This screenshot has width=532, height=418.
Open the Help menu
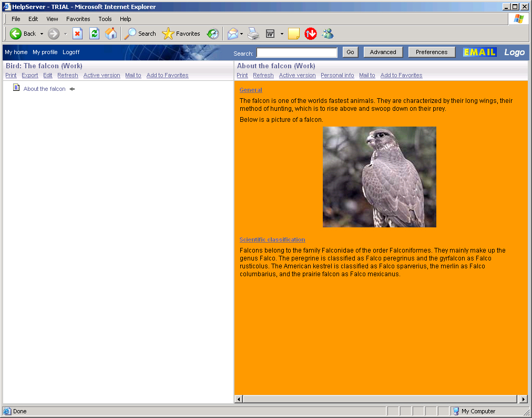coord(125,19)
